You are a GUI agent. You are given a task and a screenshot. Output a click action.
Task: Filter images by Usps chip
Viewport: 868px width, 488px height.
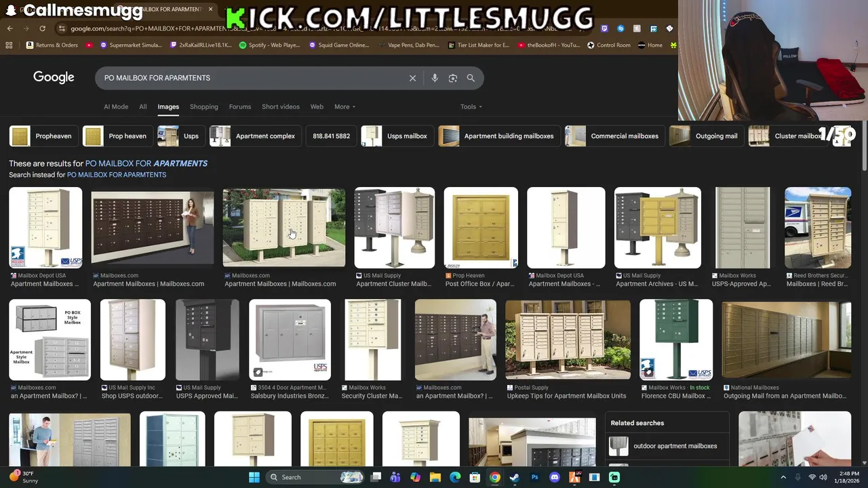(x=180, y=136)
